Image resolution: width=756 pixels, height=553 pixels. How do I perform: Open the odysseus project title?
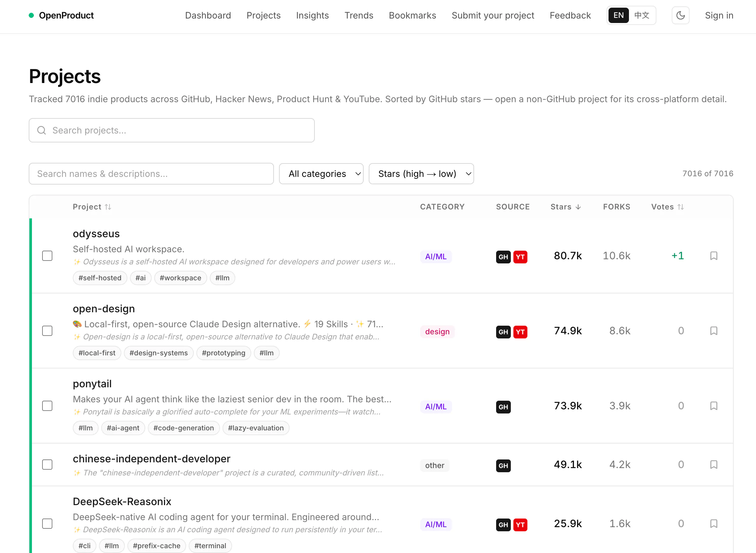coord(96,234)
